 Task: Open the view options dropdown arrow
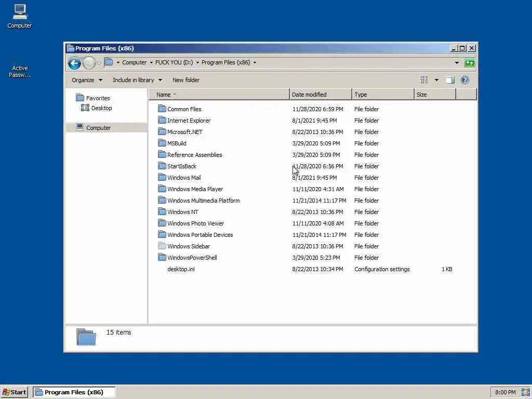point(436,80)
